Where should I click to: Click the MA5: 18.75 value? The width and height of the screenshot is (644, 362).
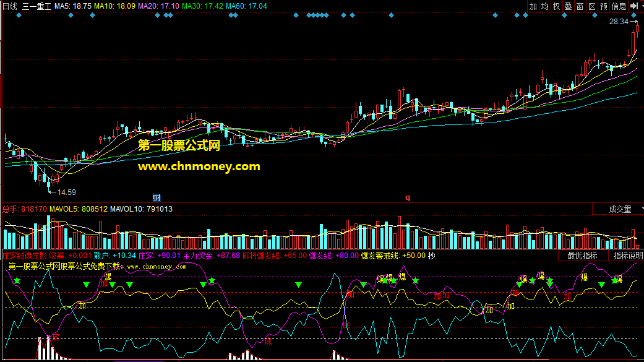(x=73, y=6)
